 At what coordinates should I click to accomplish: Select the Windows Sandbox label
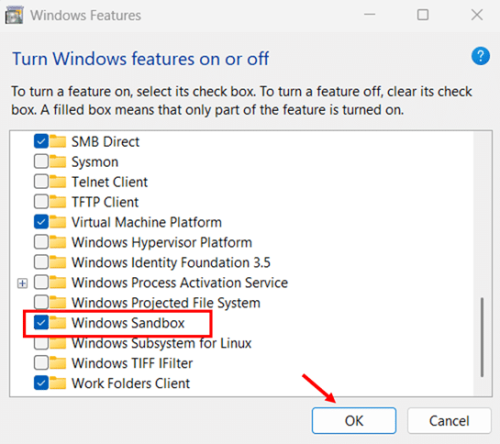[128, 323]
